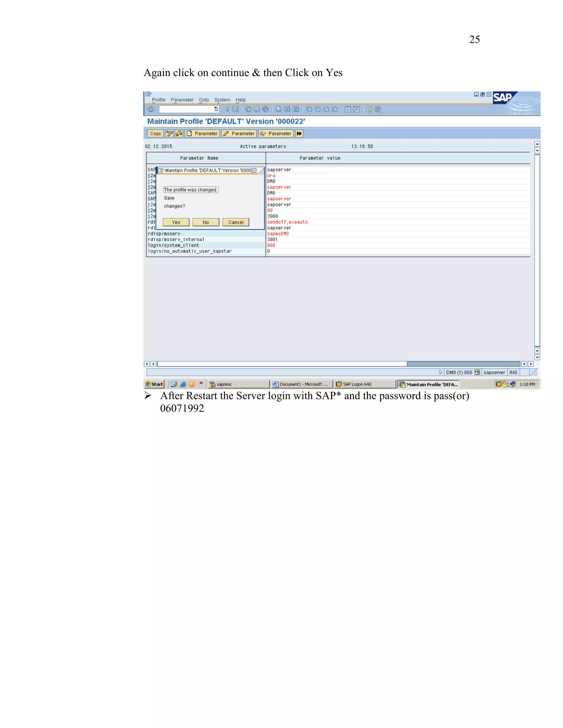The height and width of the screenshot is (728, 563).
Task: Open the media player quick launch icon
Action: [x=192, y=384]
